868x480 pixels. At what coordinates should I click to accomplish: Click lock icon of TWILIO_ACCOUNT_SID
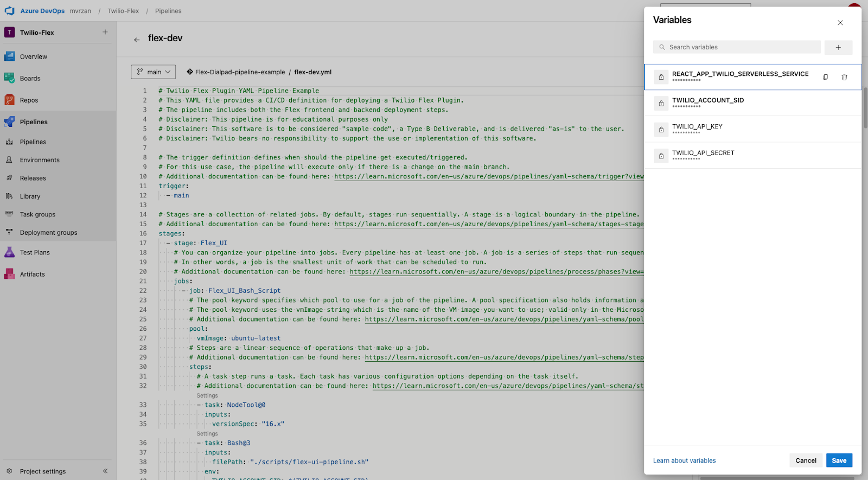pyautogui.click(x=661, y=103)
